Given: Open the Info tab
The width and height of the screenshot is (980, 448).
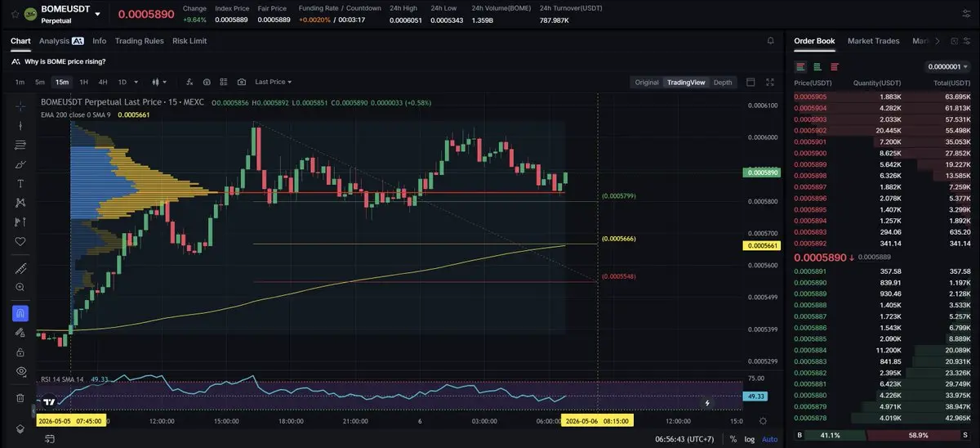Looking at the screenshot, I should (100, 41).
